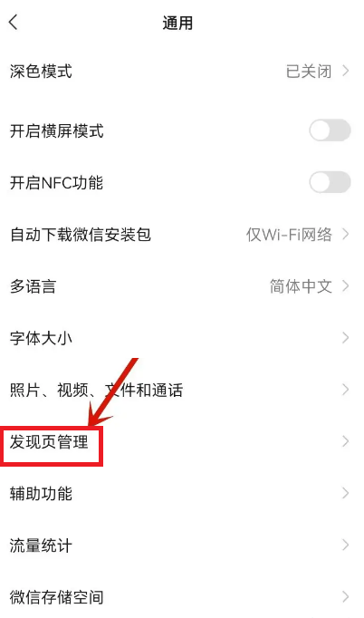This screenshot has width=364, height=618.
Task: Tap chevron next to 辅助功能
Action: point(346,493)
